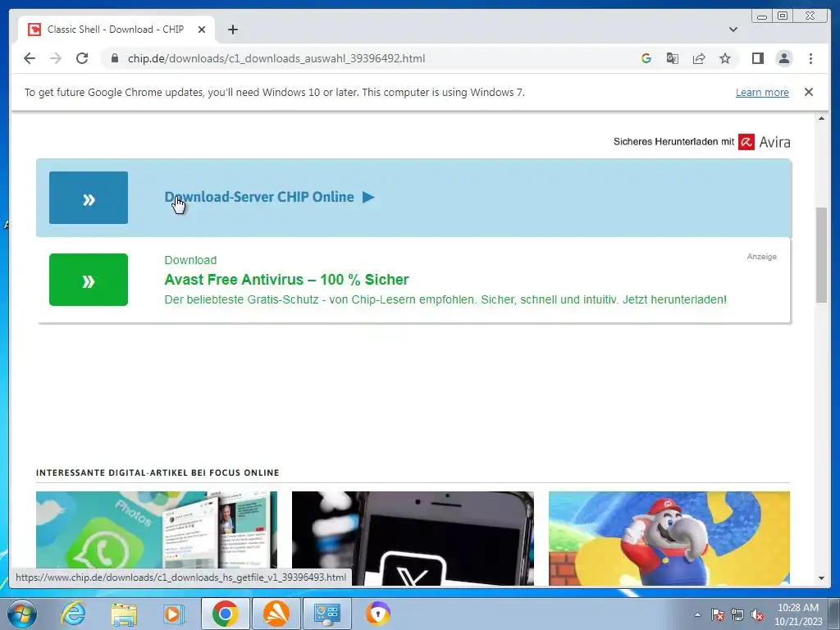Click the Anzeige ad label
This screenshot has width=840, height=630.
[x=762, y=257]
